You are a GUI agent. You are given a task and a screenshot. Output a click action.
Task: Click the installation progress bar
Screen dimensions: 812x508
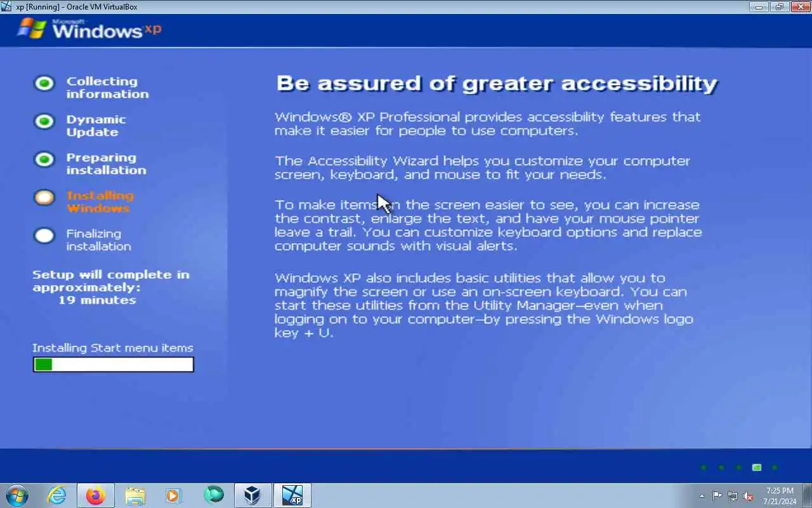coord(114,364)
